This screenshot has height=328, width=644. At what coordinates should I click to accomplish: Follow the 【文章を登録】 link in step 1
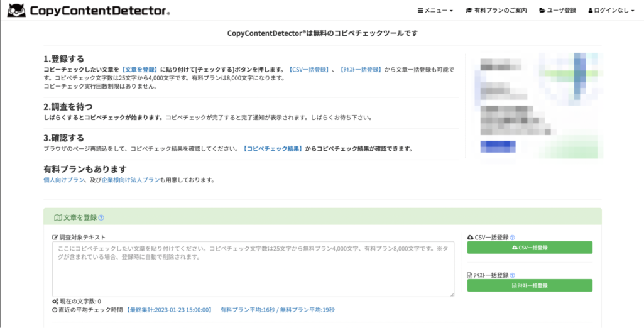coord(139,70)
